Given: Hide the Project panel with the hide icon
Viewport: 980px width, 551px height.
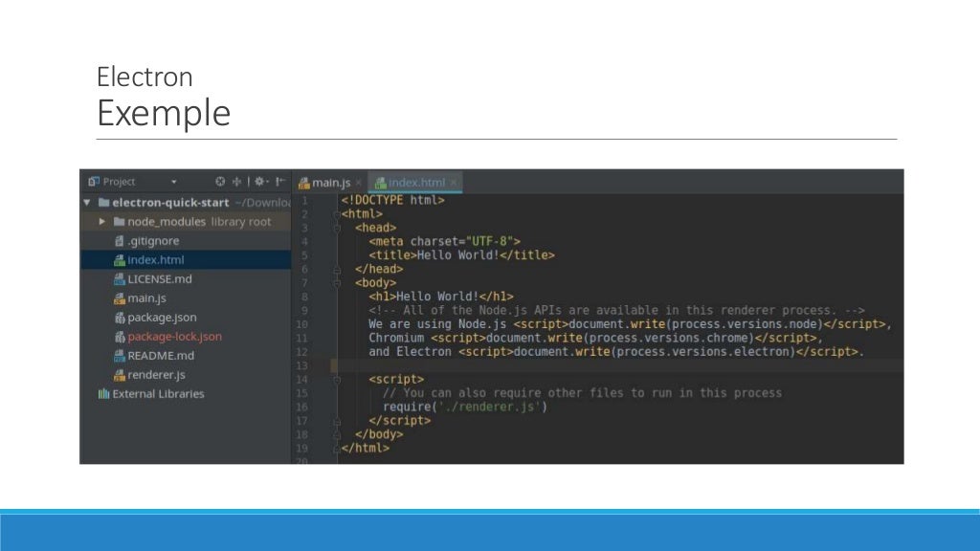Looking at the screenshot, I should click(280, 181).
